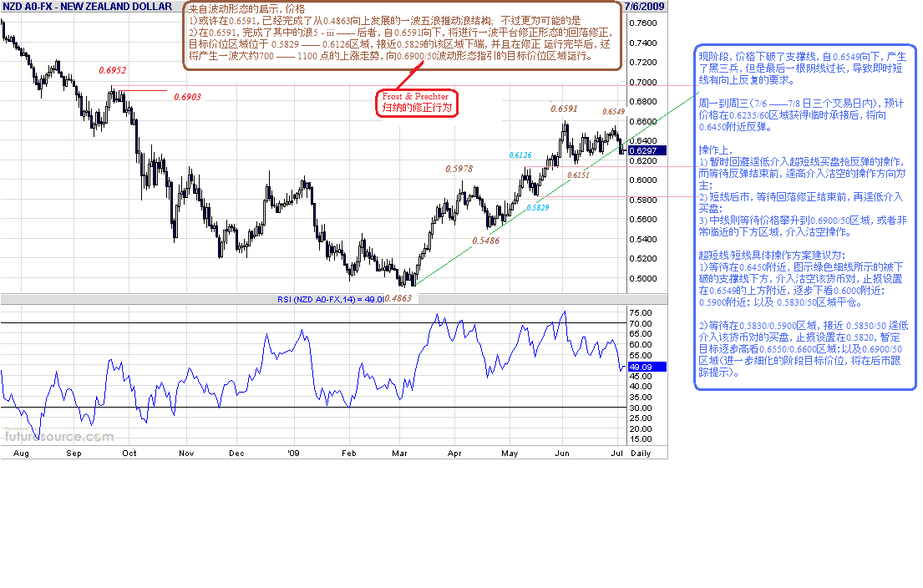Click the Jun label on the time axis
The height and width of the screenshot is (588, 923).
pyautogui.click(x=562, y=454)
